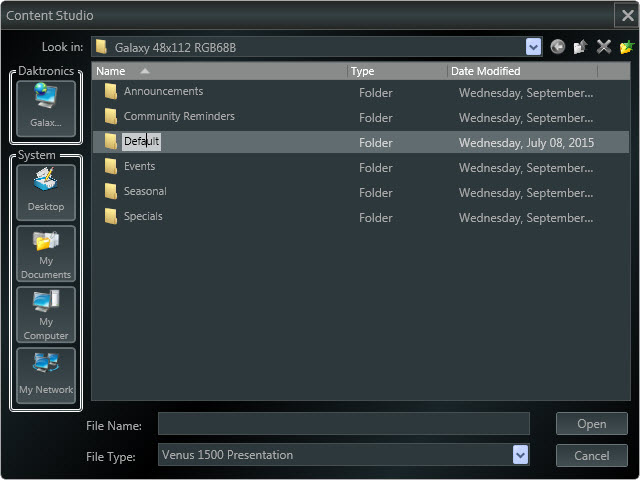
Task: Click the Venus 1500 Presentation text
Action: point(227,455)
